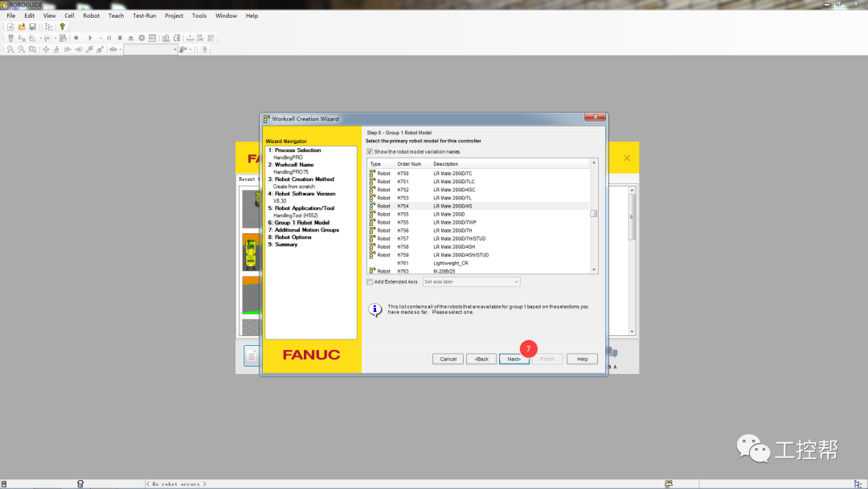The height and width of the screenshot is (489, 868).
Task: Select robot H755 LR Mate 200iD
Action: 478,214
